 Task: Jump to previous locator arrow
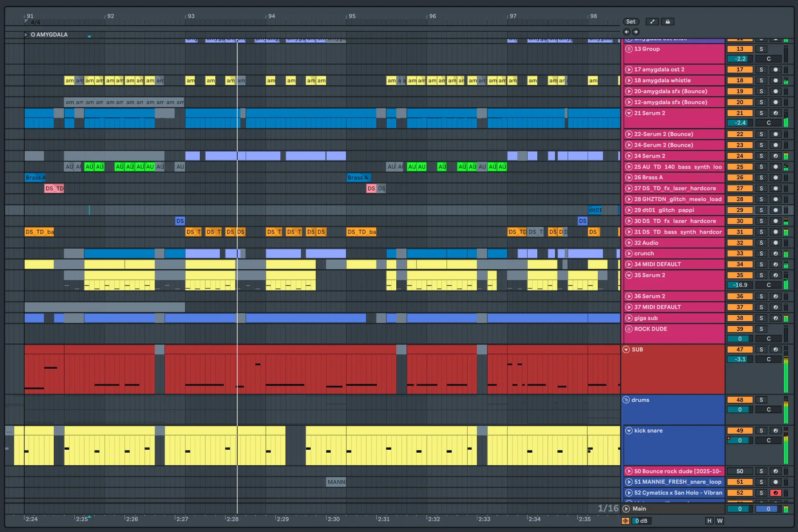click(x=627, y=32)
